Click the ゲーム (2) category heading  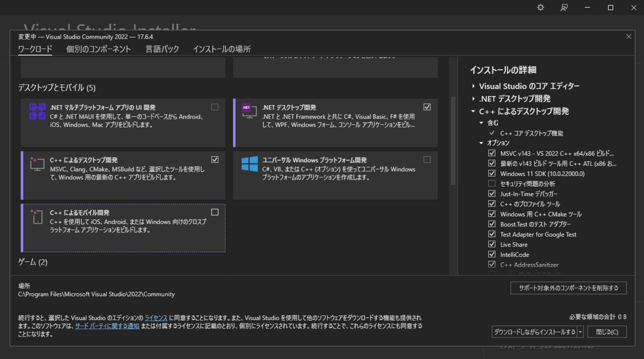pyautogui.click(x=33, y=262)
